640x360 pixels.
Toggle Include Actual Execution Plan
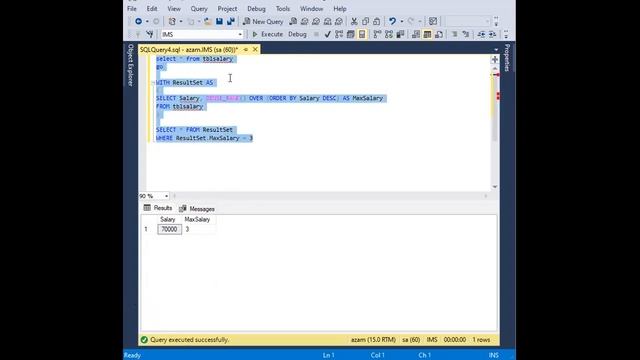pyautogui.click(x=377, y=34)
